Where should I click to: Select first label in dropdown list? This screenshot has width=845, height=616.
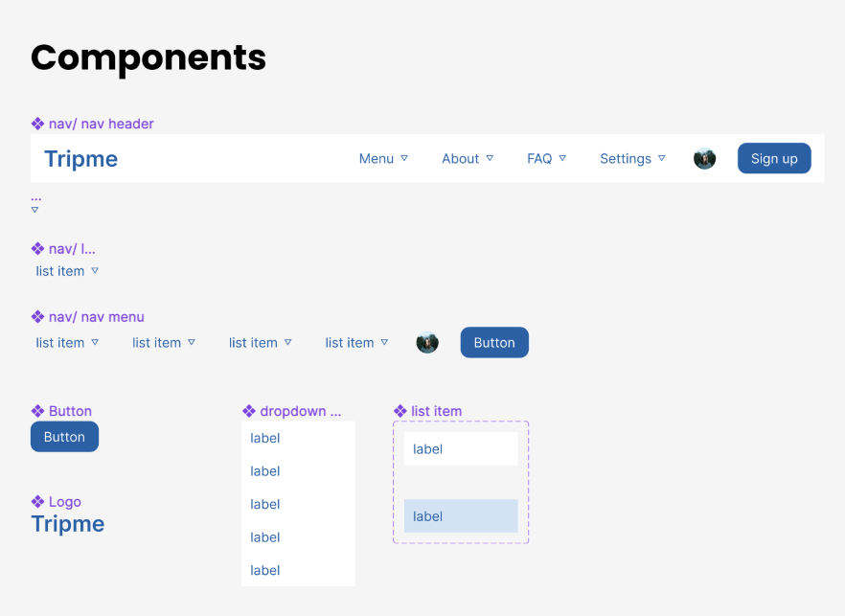(x=265, y=438)
